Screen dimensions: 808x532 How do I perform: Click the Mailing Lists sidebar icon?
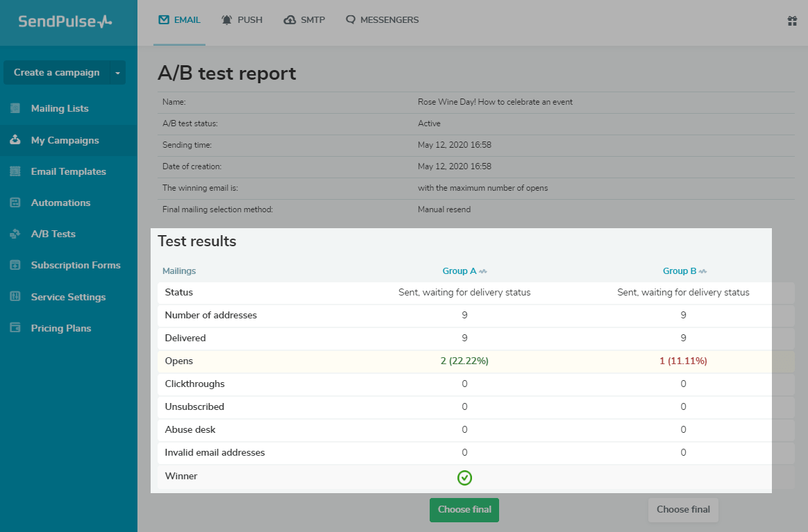(x=15, y=108)
